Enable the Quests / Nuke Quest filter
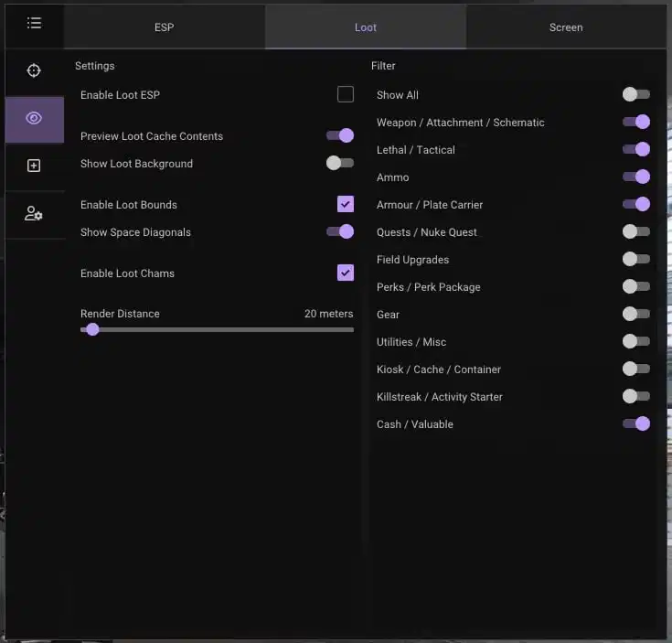Image resolution: width=672 pixels, height=643 pixels. coord(636,231)
